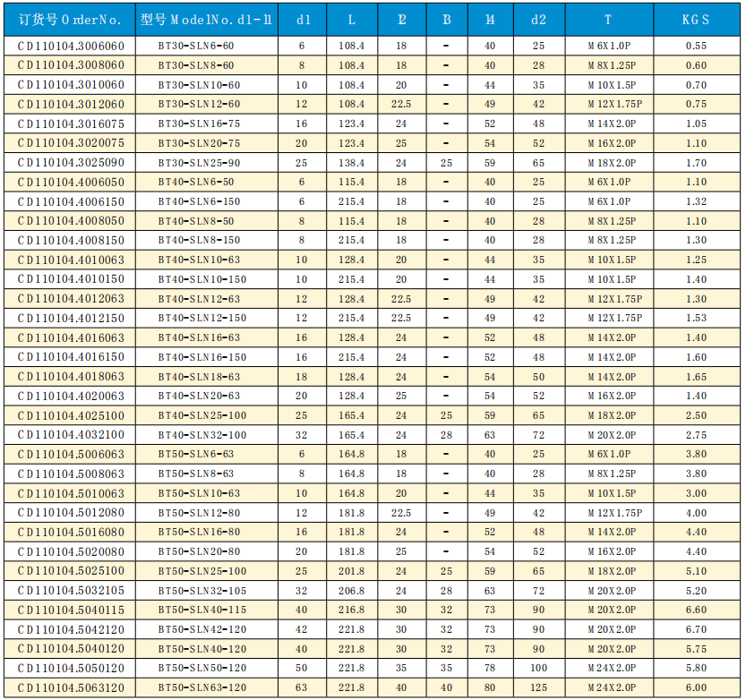The height and width of the screenshot is (700, 746).
Task: Select order number CD110104.3010060
Action: coord(71,85)
